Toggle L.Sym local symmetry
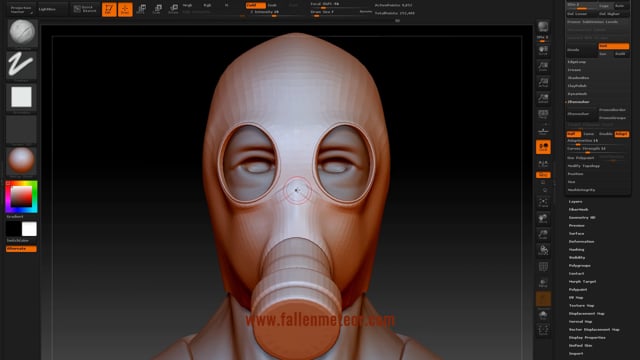Viewport: 640px width, 360px height. [x=543, y=163]
